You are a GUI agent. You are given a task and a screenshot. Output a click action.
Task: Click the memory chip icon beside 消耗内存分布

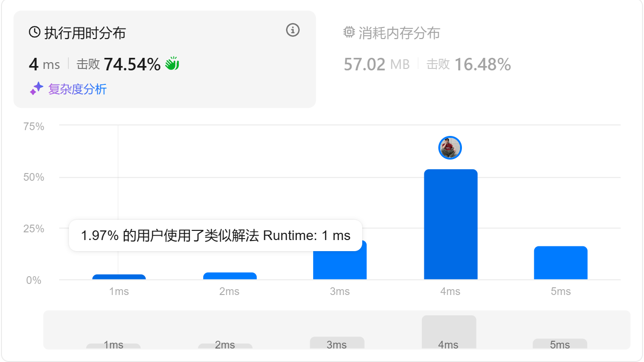click(349, 32)
